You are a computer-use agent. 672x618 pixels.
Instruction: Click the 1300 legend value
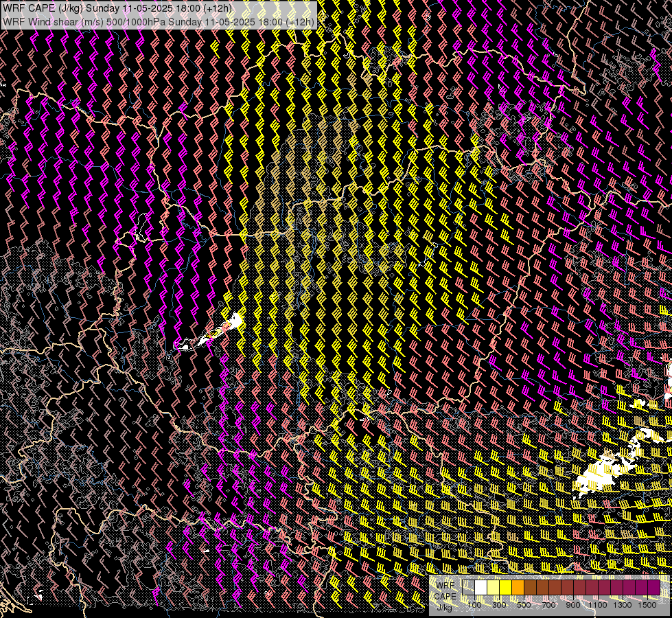point(623,605)
